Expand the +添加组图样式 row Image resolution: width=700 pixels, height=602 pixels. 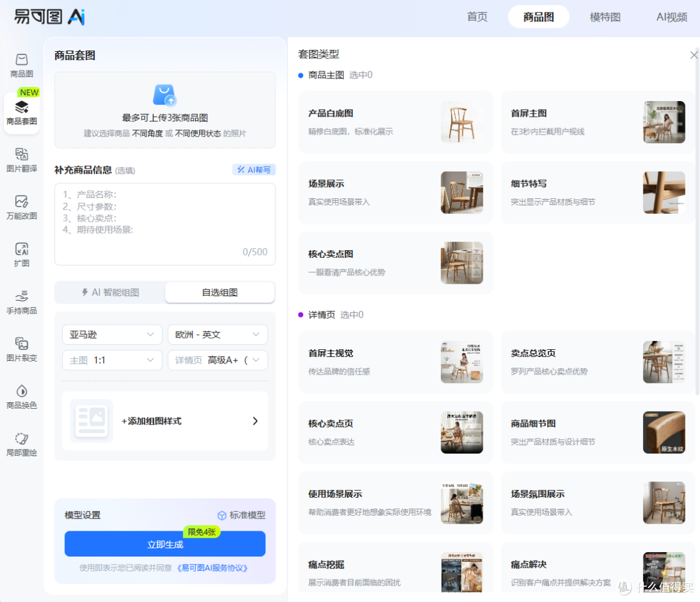click(165, 421)
